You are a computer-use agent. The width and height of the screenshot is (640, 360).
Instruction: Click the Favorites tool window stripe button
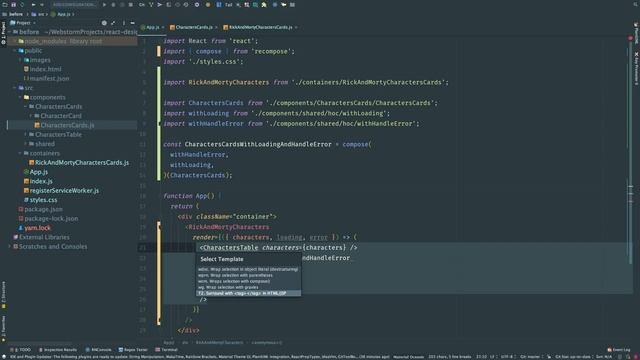coord(3,328)
